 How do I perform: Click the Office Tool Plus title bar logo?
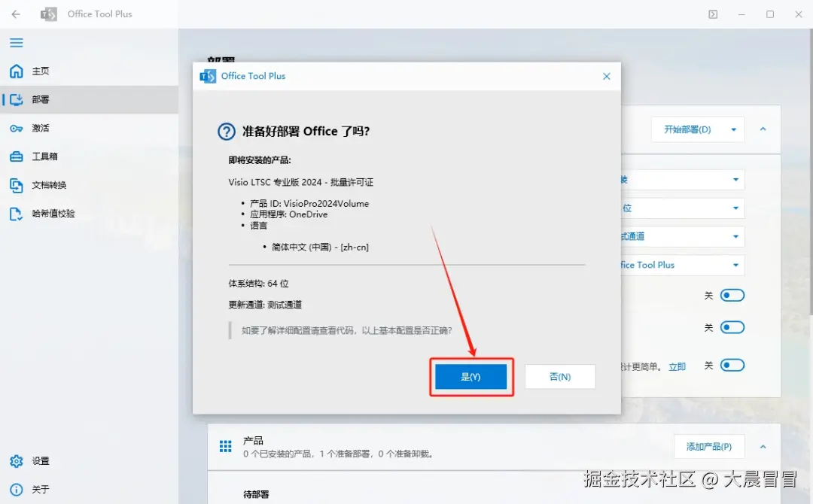pyautogui.click(x=49, y=14)
